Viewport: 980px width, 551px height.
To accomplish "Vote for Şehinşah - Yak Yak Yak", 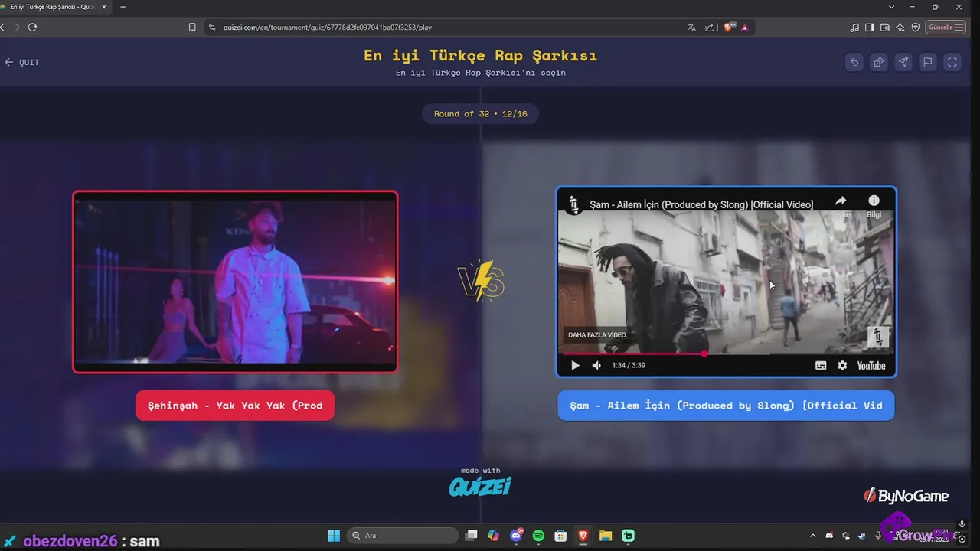I will point(235,406).
